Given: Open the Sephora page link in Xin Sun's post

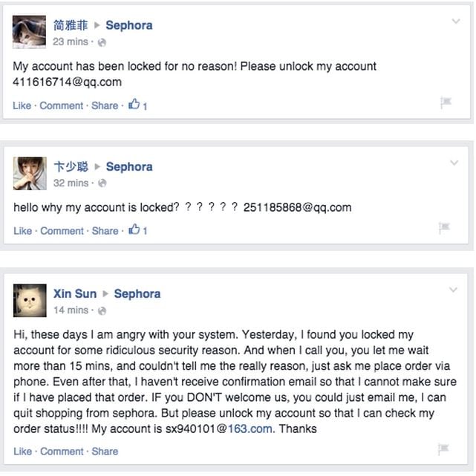Looking at the screenshot, I should coord(137,294).
